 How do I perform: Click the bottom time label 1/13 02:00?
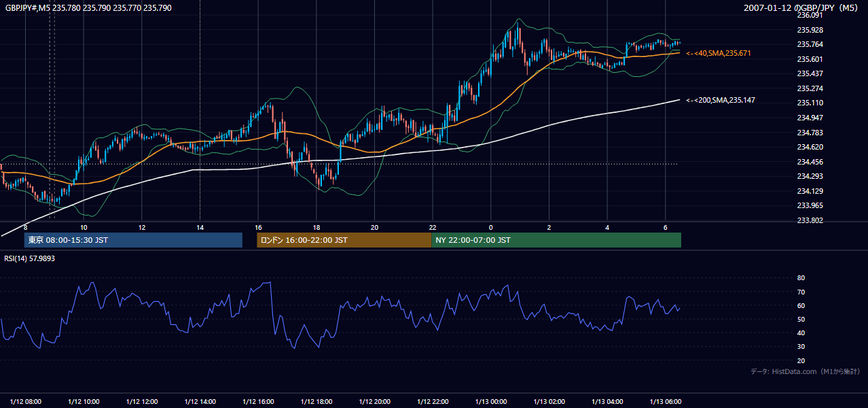pyautogui.click(x=549, y=401)
